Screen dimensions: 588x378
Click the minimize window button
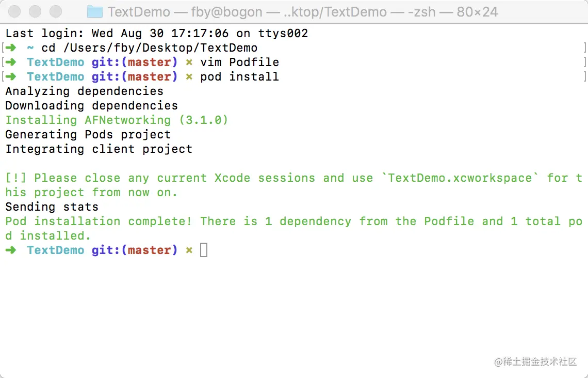(x=35, y=12)
